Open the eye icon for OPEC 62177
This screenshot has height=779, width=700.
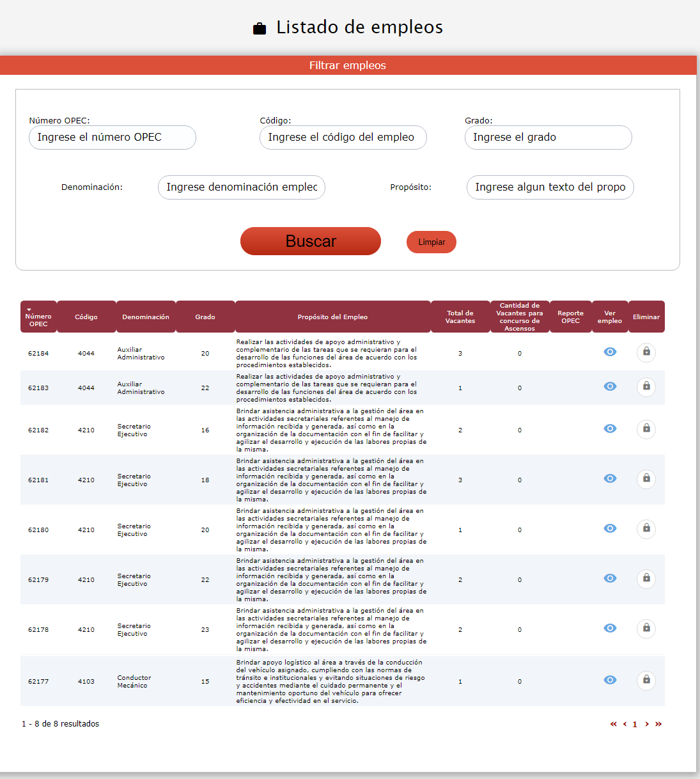pos(610,680)
